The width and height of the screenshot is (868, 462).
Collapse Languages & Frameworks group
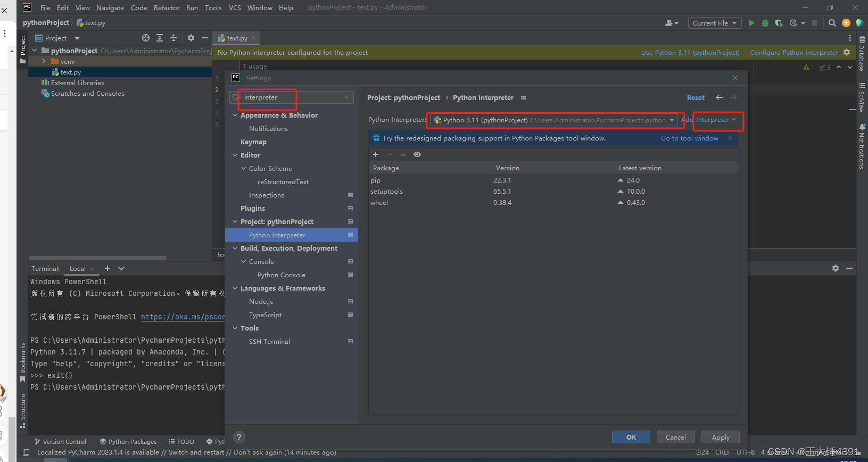pyautogui.click(x=235, y=288)
